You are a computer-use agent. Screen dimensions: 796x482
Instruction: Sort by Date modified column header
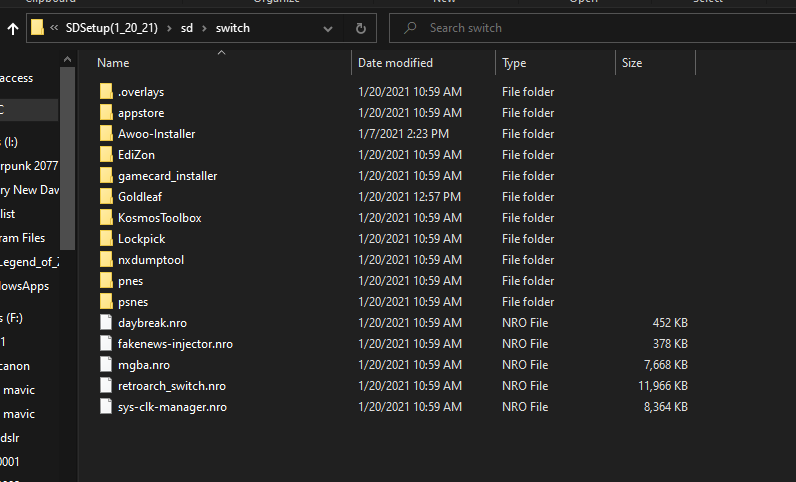coord(395,63)
